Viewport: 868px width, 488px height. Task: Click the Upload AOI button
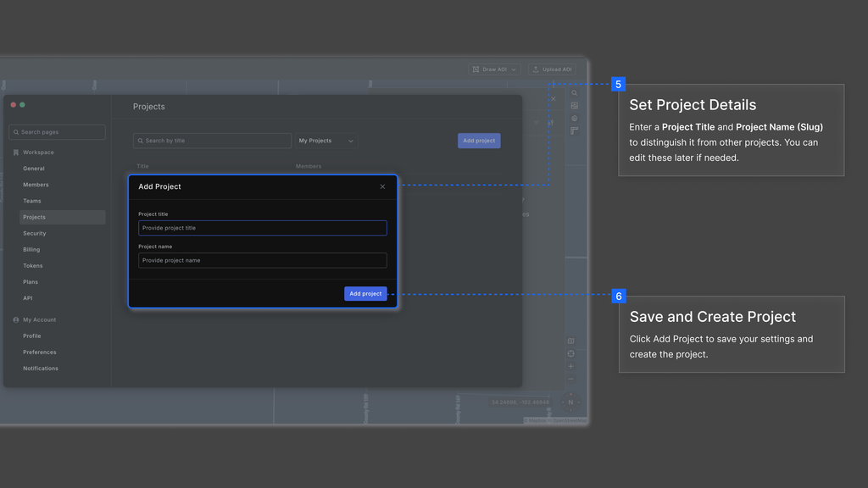(552, 69)
